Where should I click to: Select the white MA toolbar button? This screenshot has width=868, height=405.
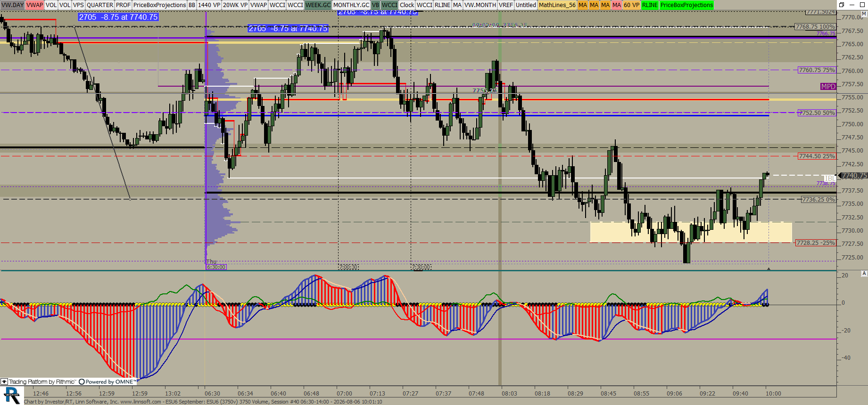457,5
